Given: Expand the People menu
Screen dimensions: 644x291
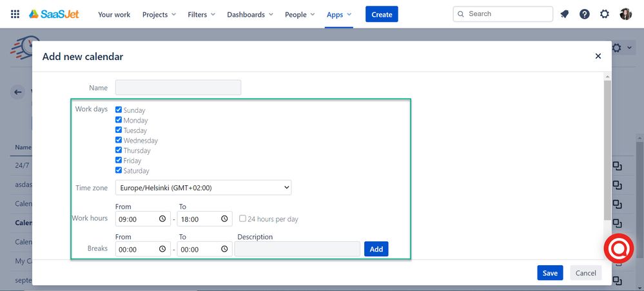Looking at the screenshot, I should click(x=300, y=14).
